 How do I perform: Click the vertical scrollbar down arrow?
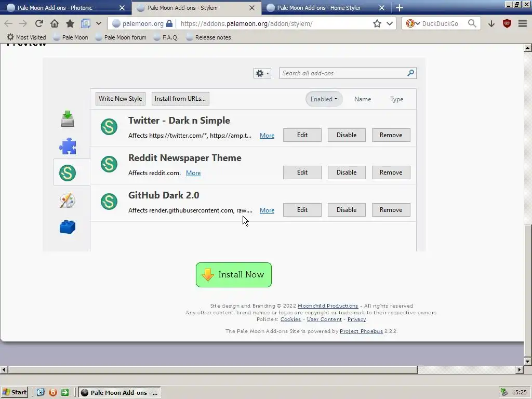528,361
